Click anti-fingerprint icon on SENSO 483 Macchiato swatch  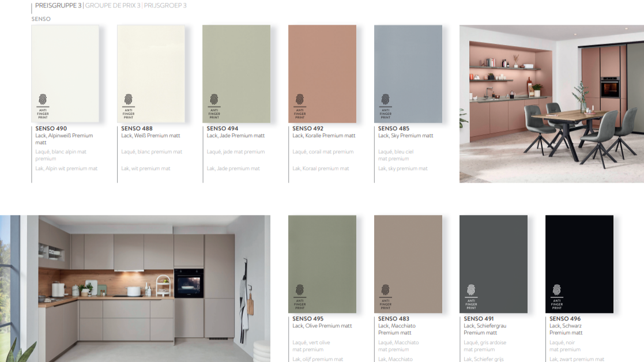click(x=385, y=297)
